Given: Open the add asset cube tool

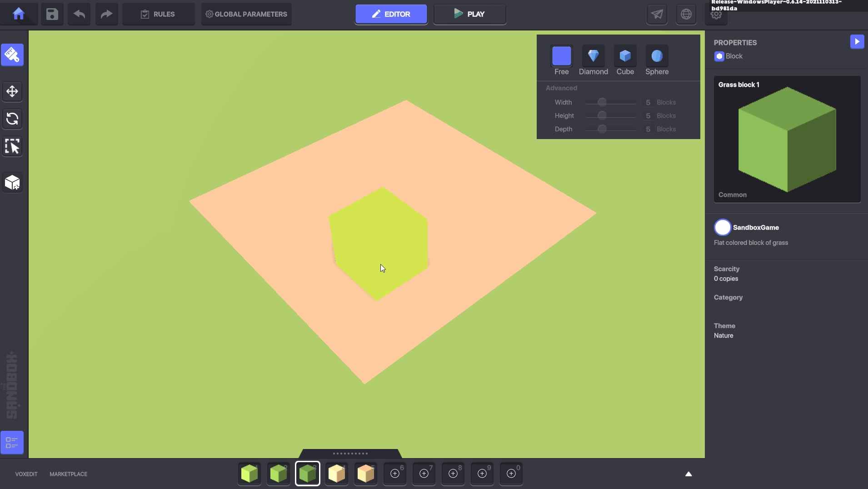Looking at the screenshot, I should (12, 183).
